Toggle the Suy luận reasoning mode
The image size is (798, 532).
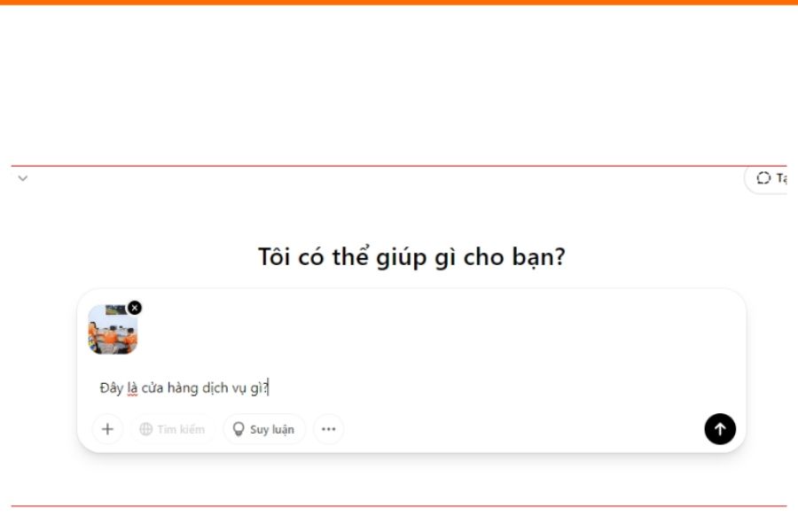(x=264, y=429)
